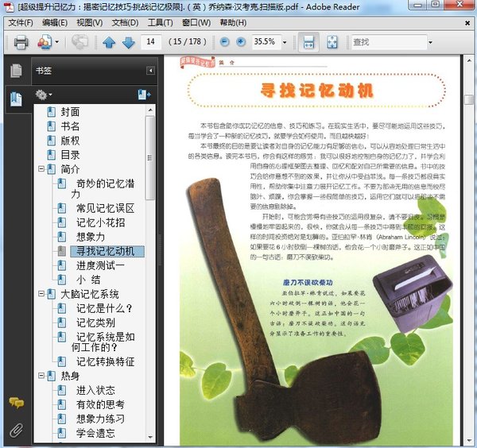Click the document vertical scrollbar thumb
This screenshot has height=448, width=477.
pyautogui.click(x=469, y=100)
